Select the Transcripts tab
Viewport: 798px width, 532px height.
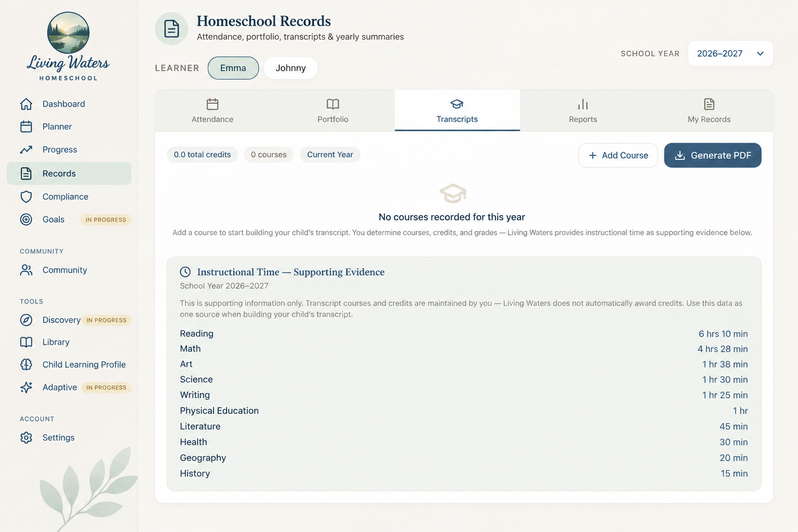pyautogui.click(x=457, y=111)
